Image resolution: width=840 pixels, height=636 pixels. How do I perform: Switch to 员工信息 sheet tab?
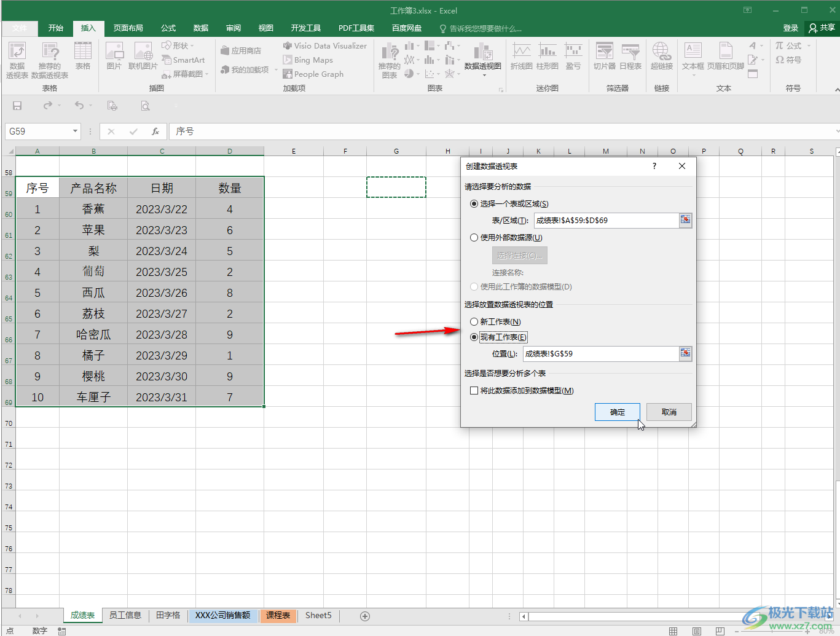(x=125, y=615)
